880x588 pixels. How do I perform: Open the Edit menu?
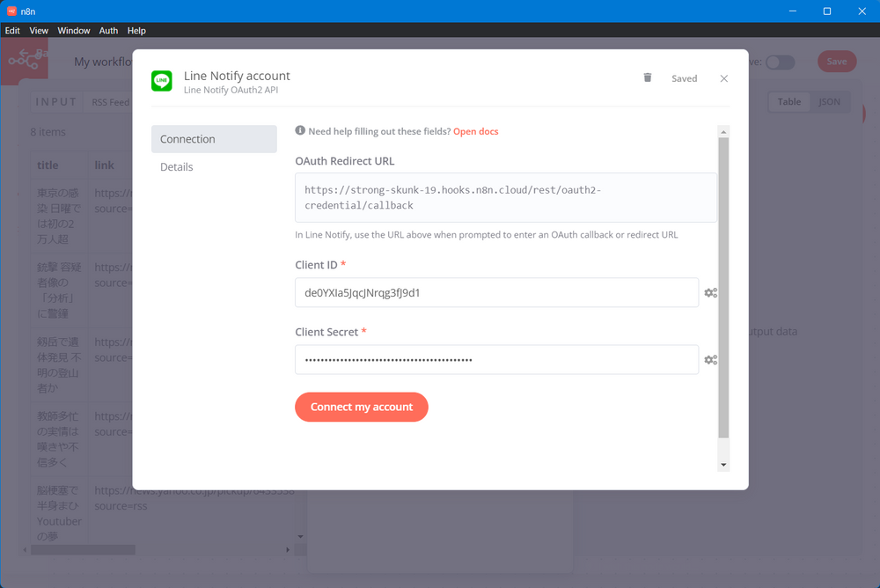pos(12,31)
